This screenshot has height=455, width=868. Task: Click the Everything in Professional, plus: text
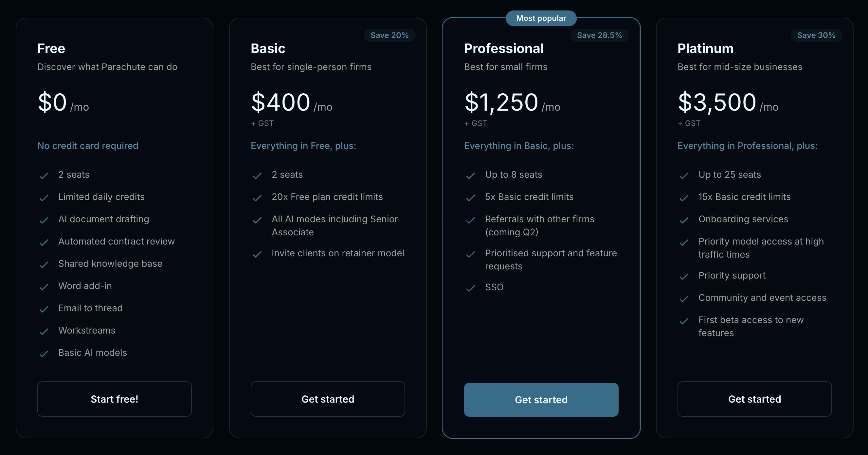(747, 146)
